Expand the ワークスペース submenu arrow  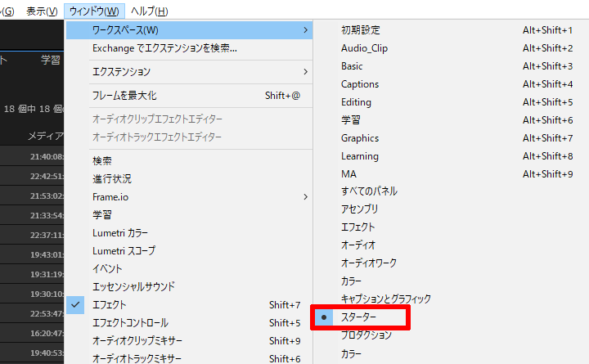click(x=305, y=30)
